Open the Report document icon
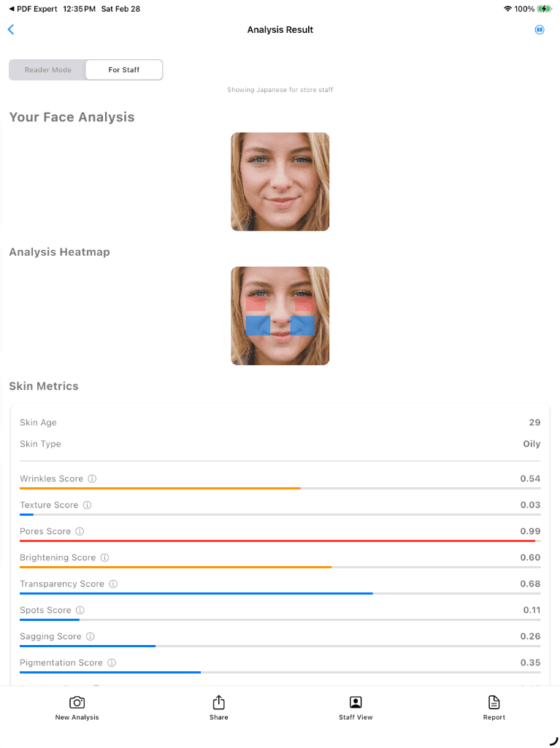The width and height of the screenshot is (560, 748). click(x=494, y=703)
